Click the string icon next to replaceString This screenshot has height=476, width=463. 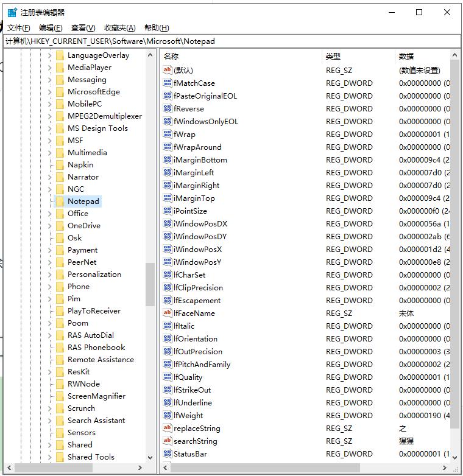168,428
